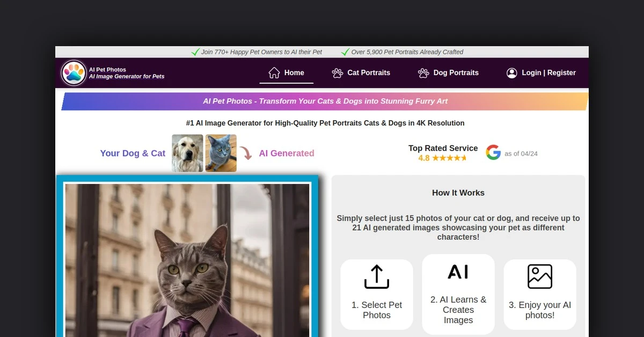Click the checkmark next to 5,900 Pet Portraits
This screenshot has width=644, height=337.
(345, 52)
